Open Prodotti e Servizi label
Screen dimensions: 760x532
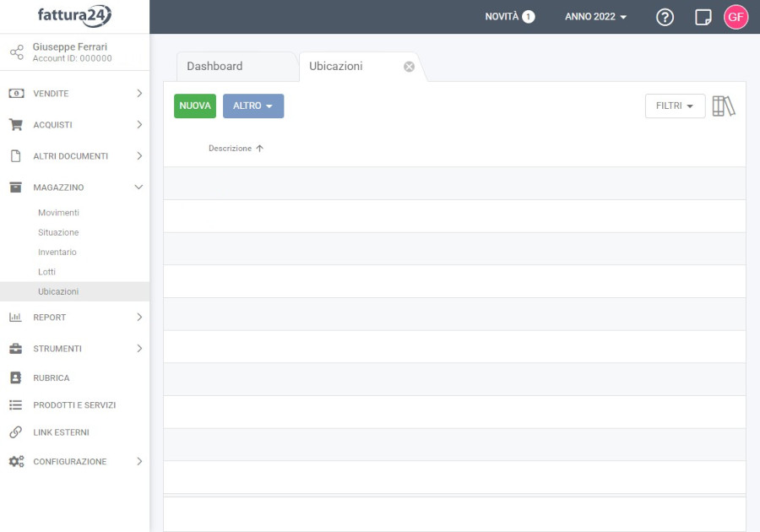[74, 405]
